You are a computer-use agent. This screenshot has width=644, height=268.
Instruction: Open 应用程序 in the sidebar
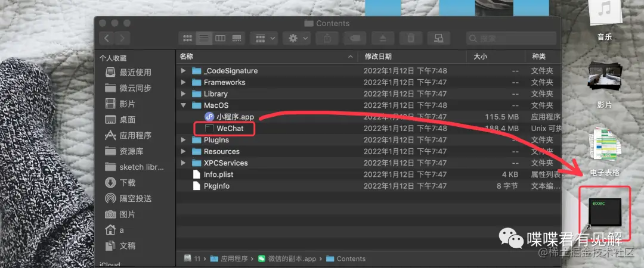click(129, 135)
